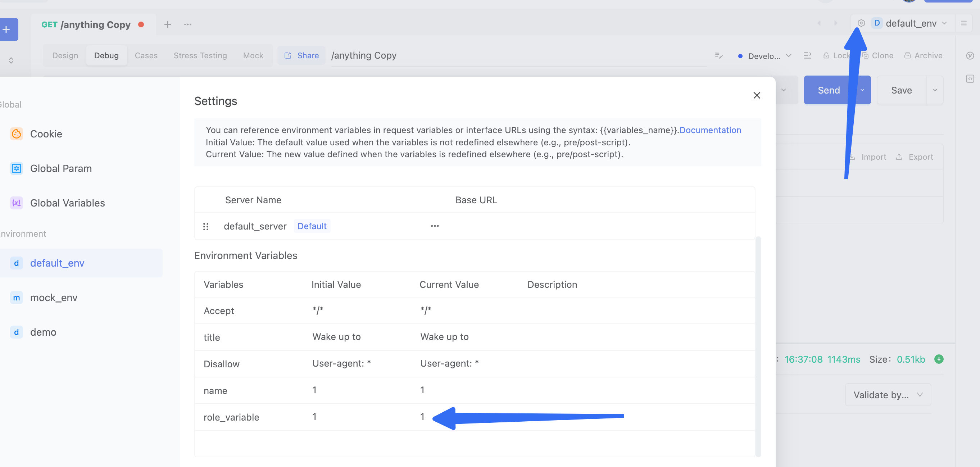Open the dropdown left of Send
980x467 pixels.
784,90
